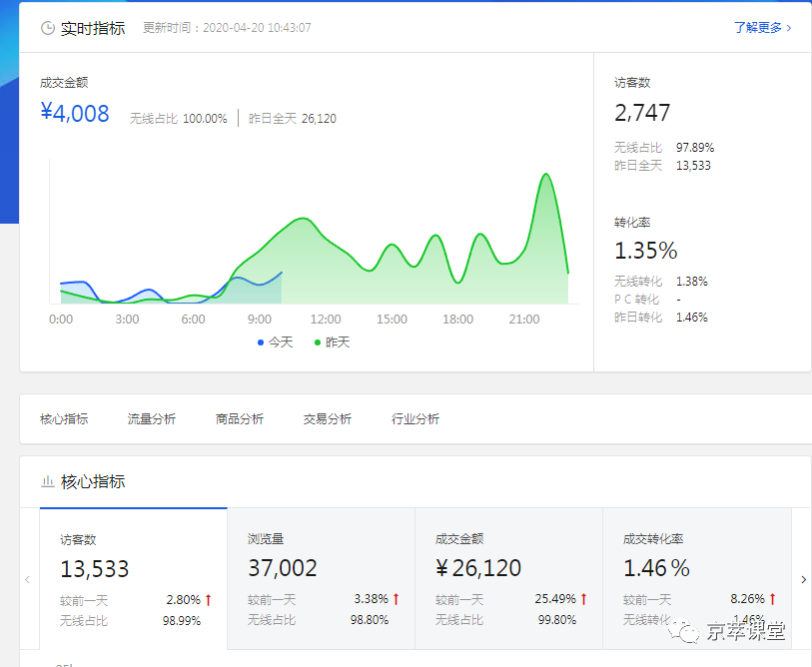Select the 核心指标 tab
Screen dimensions: 812x667
click(64, 418)
